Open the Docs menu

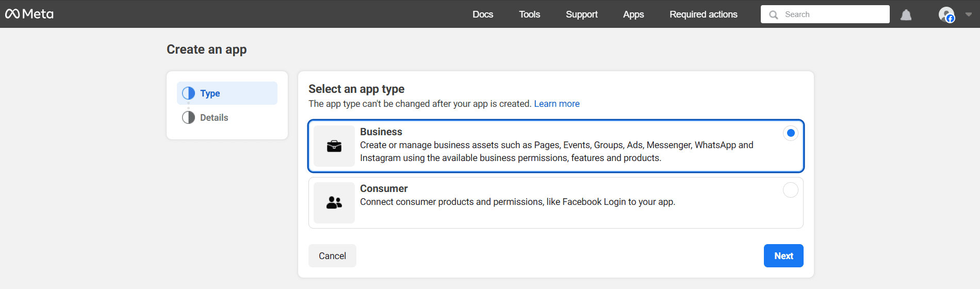pos(483,14)
